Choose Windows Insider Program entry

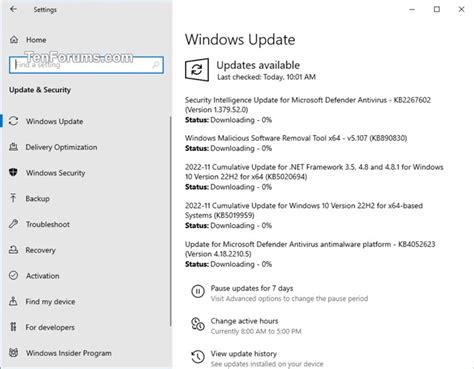69,353
